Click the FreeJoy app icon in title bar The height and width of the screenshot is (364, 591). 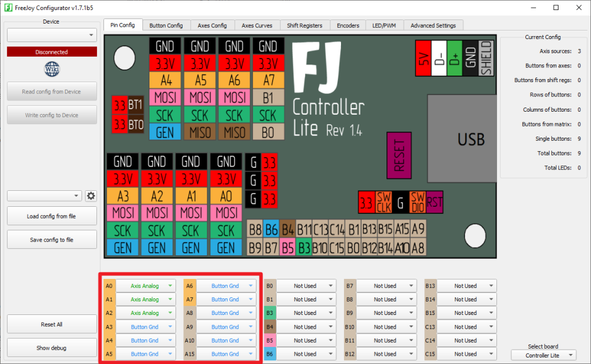click(x=7, y=8)
